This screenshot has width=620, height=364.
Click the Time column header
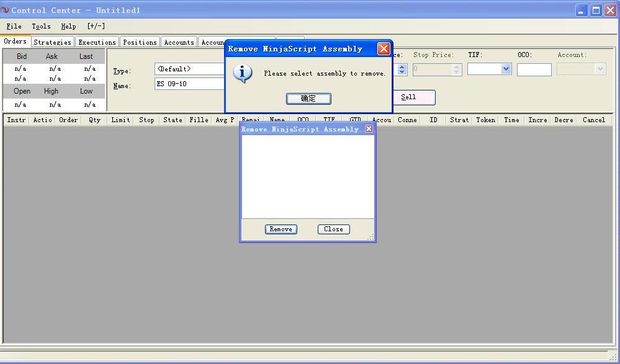(x=511, y=120)
